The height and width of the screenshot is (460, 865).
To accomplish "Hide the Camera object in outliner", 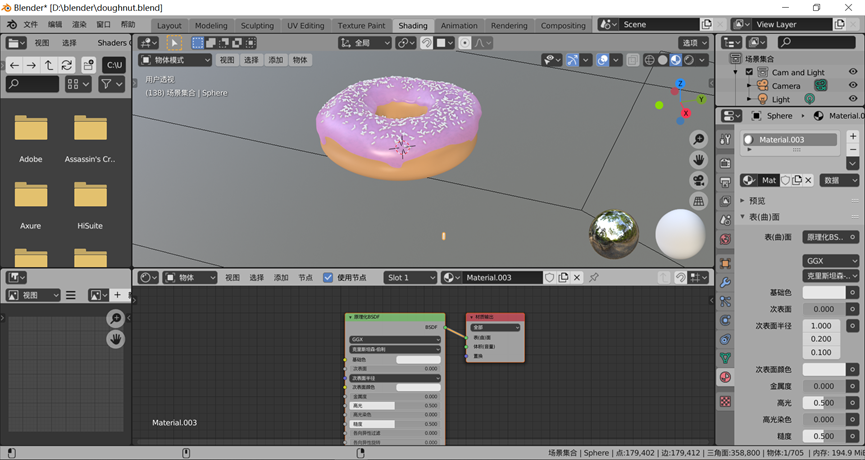I will 853,85.
